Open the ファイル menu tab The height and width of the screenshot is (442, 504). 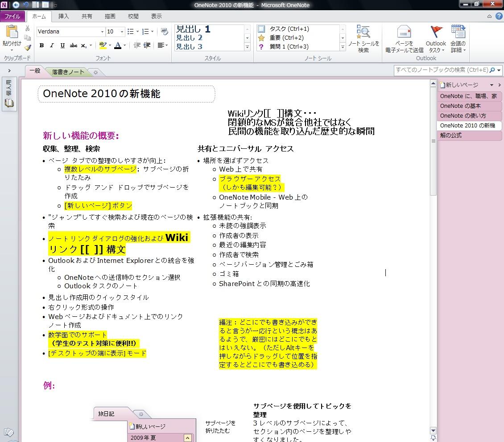(12, 16)
